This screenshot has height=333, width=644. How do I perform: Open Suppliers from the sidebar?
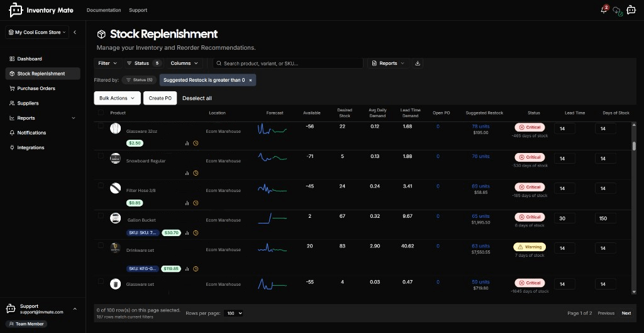28,103
